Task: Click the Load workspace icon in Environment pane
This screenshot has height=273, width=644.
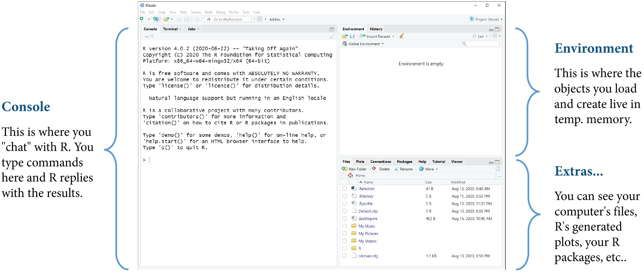Action: coord(345,36)
